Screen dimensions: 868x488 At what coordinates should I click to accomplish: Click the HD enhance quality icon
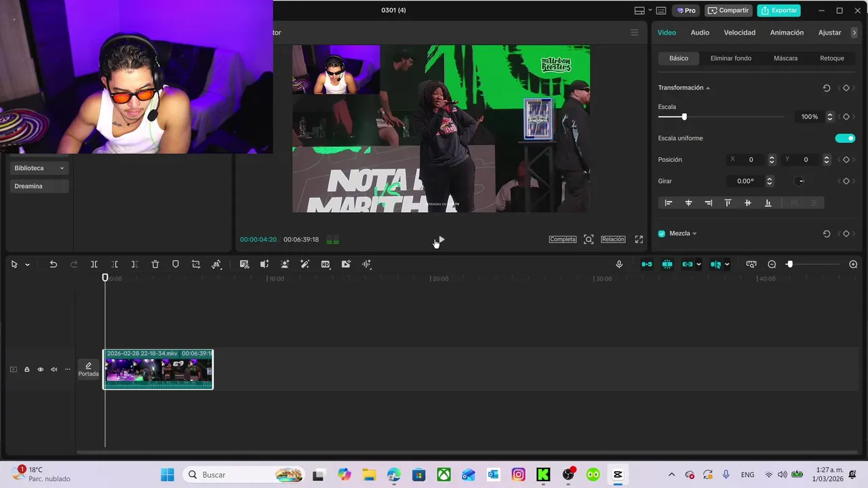click(x=325, y=264)
